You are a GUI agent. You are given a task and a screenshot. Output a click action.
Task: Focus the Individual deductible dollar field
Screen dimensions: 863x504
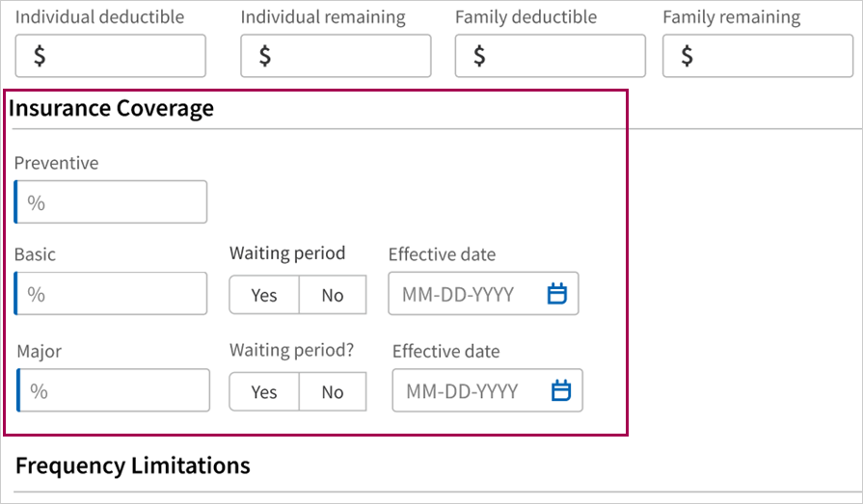pyautogui.click(x=111, y=56)
